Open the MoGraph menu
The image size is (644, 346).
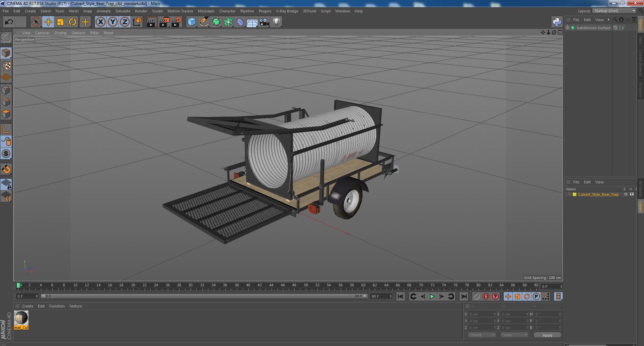[x=206, y=11]
